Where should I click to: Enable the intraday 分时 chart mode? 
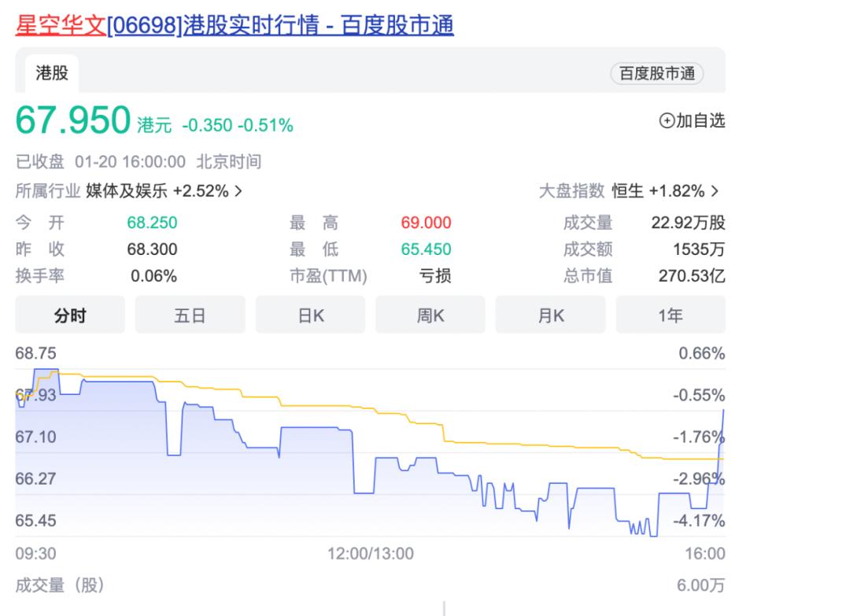69,314
